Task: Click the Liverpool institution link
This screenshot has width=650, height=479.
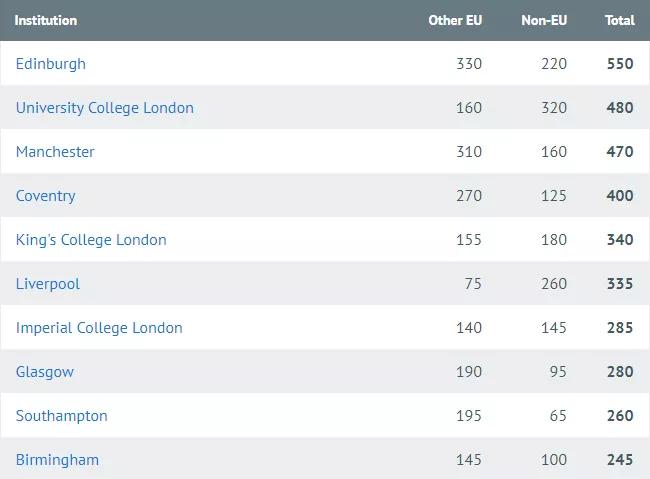Action: 48,284
